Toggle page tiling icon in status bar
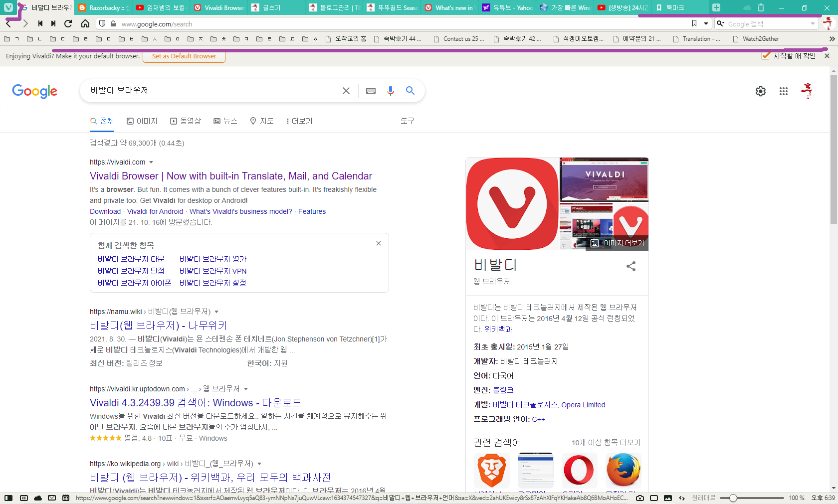Viewport: 838px width, 504px height. pyautogui.click(x=654, y=498)
